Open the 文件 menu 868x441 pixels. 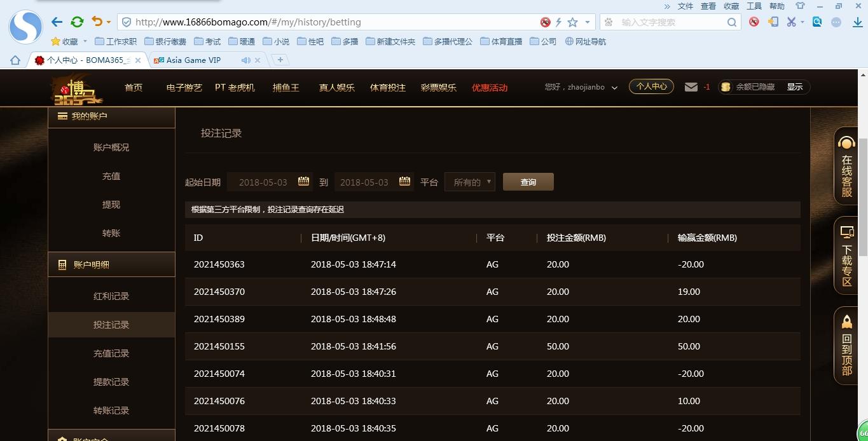685,6
